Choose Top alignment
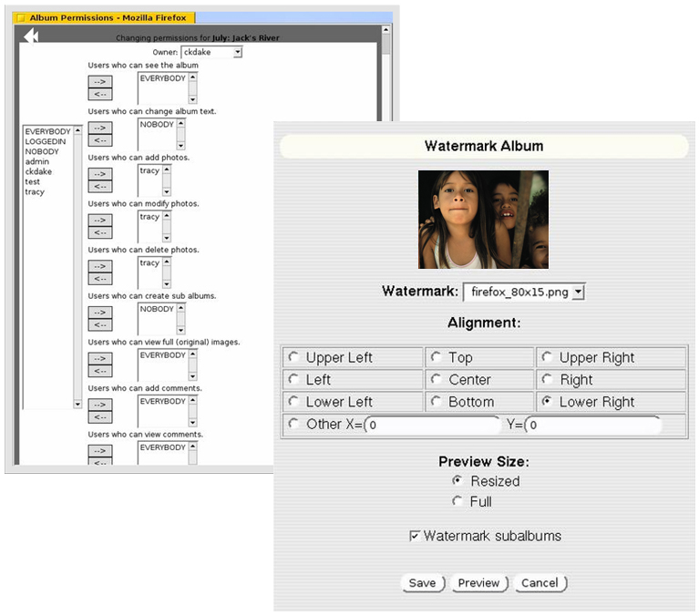This screenshot has height=616, width=699. tap(436, 357)
